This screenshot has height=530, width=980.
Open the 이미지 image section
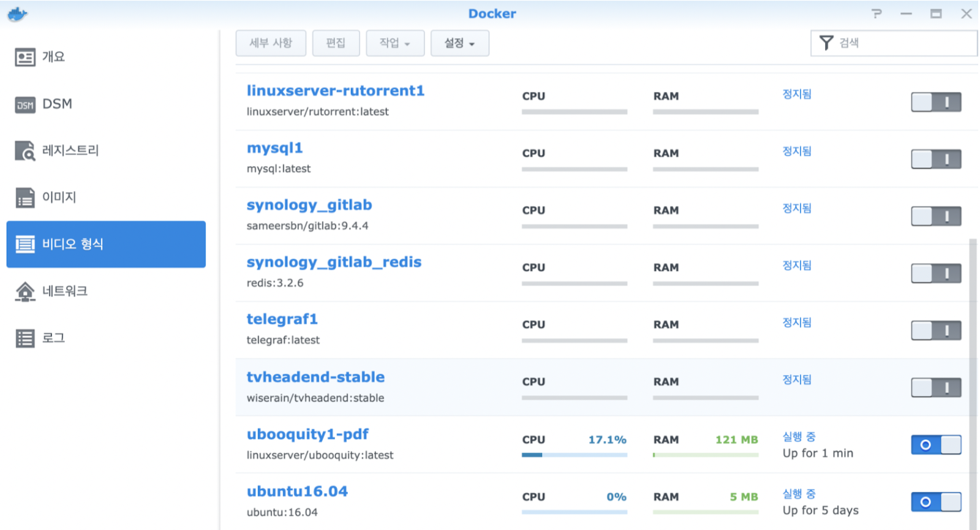(106, 197)
